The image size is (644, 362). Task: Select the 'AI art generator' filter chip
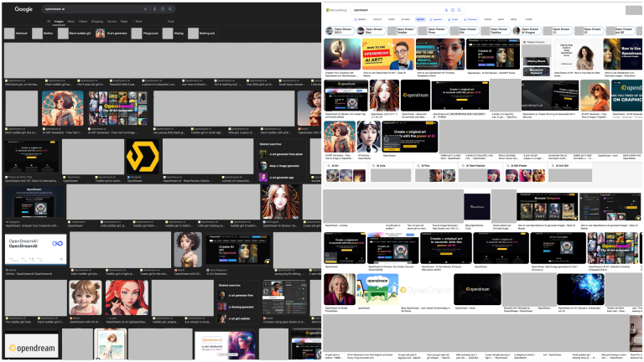(x=111, y=34)
